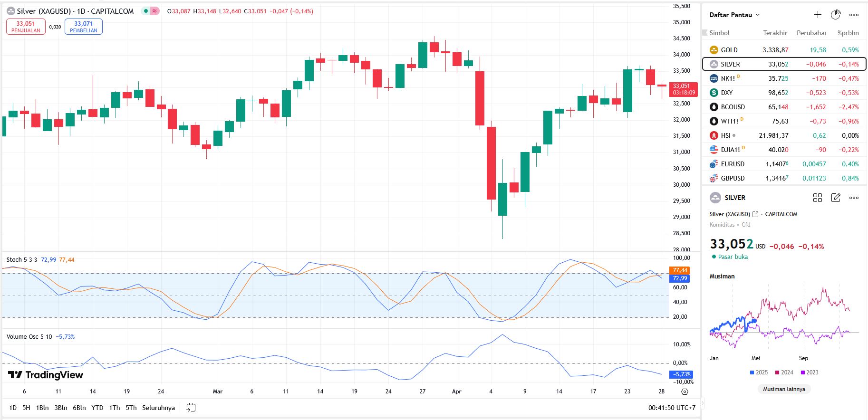Open the SILVER details three-dots menu

(x=854, y=198)
